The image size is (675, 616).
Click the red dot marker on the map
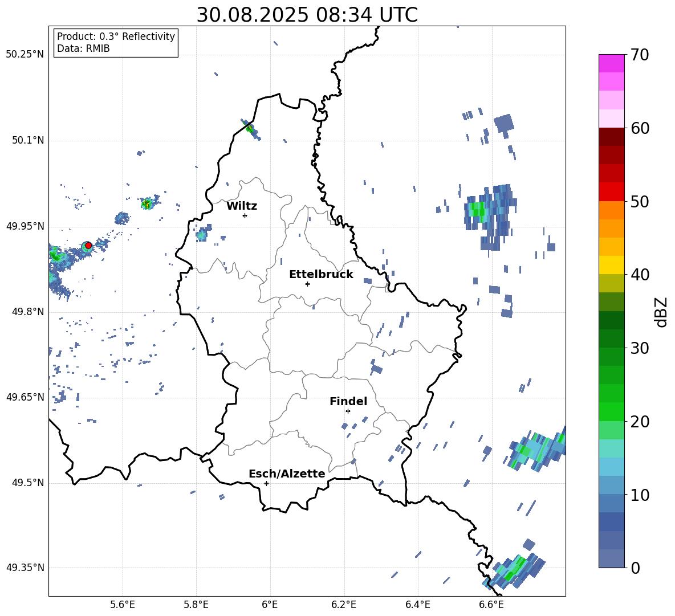pos(88,246)
